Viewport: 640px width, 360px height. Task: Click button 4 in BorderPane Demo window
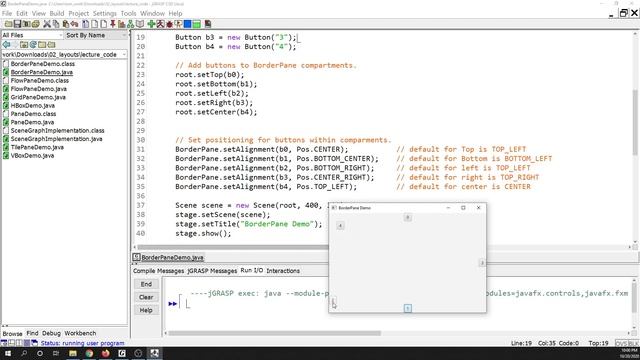click(340, 226)
